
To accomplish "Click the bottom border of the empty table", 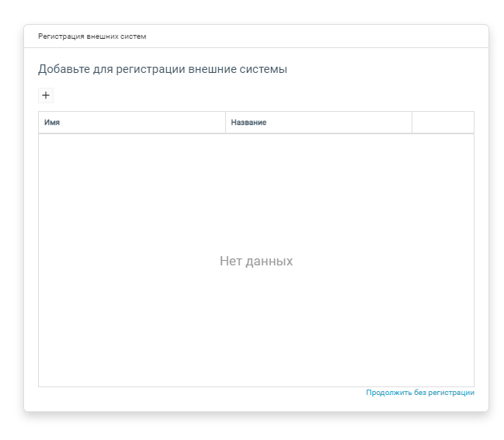I will [256, 386].
